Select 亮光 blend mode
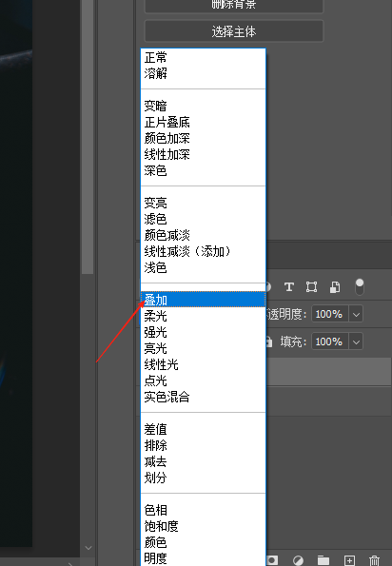Viewport: 392px width, 566px height. coord(204,349)
